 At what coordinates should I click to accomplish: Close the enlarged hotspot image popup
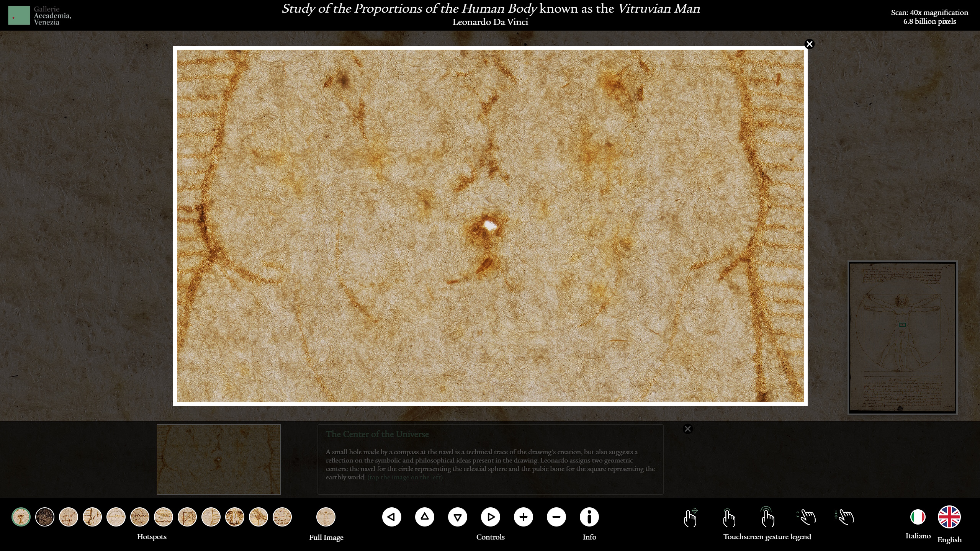pos(809,44)
